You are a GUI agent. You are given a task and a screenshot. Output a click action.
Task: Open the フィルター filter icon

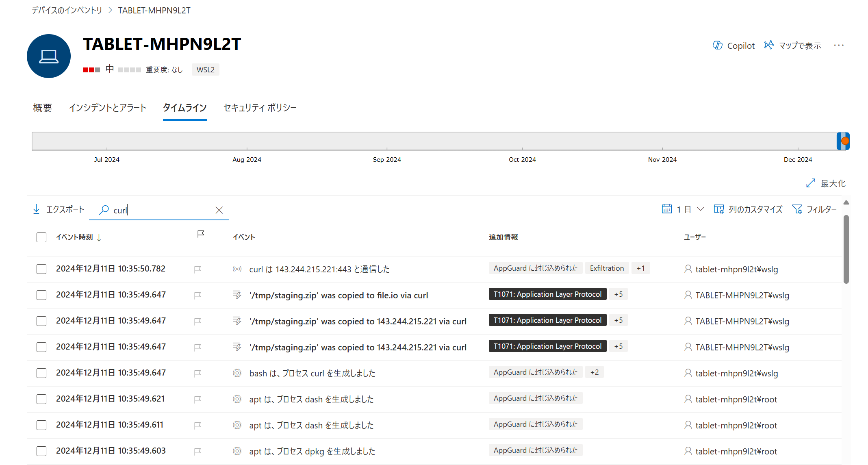point(797,209)
